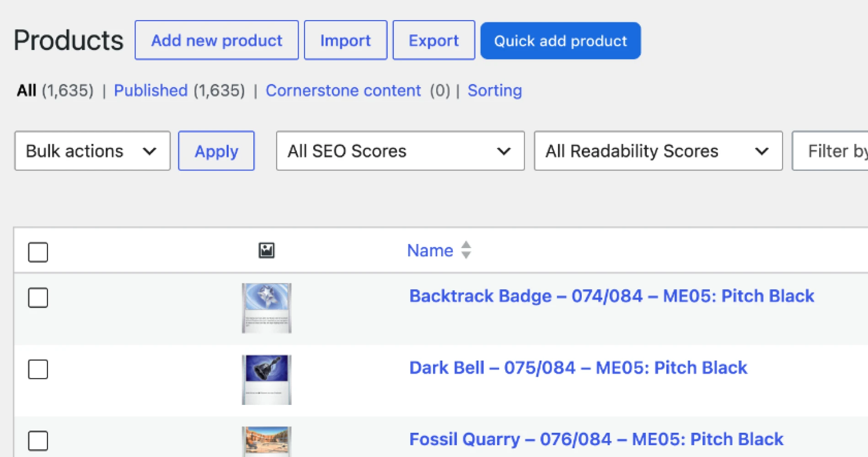This screenshot has width=868, height=457.
Task: Sort products by the Name arrows
Action: tap(466, 250)
